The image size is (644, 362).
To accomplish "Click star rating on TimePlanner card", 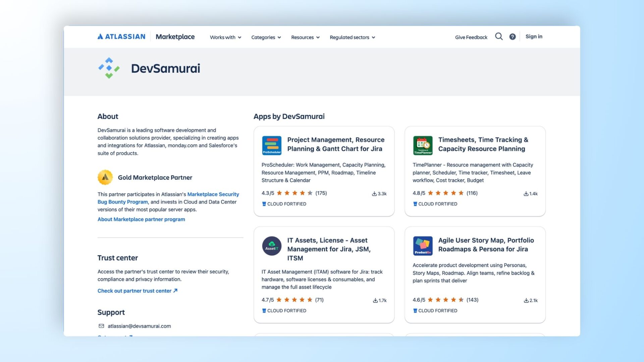I will (446, 193).
